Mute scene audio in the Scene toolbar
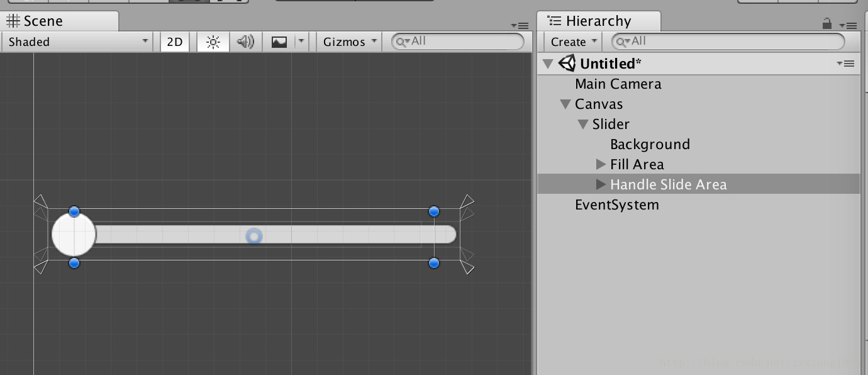This screenshot has width=868, height=375. pyautogui.click(x=245, y=42)
